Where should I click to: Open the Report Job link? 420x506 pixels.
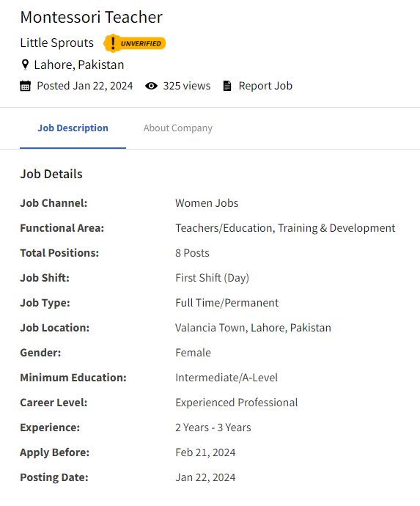click(x=265, y=86)
